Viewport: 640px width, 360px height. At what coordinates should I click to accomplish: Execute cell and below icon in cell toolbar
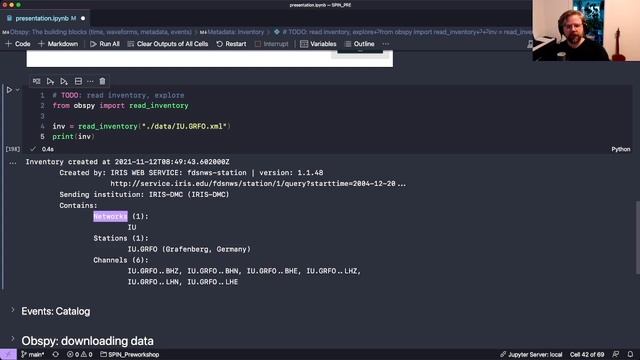point(64,81)
